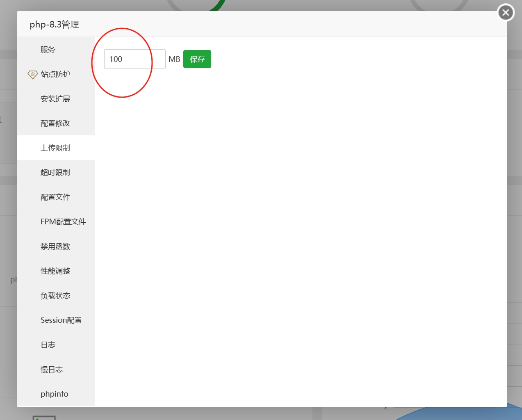Open the 配置文件 tab
Viewport: 522px width, 420px height.
tap(56, 197)
